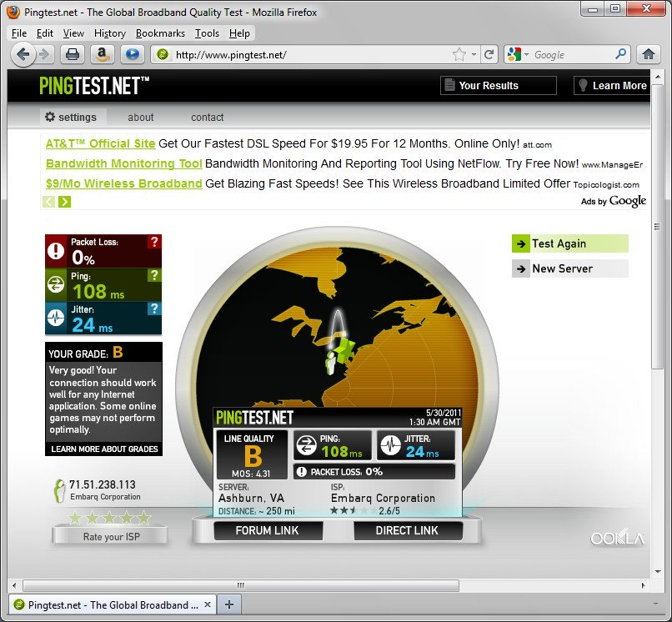Open the History menu
This screenshot has width=672, height=622.
point(109,33)
